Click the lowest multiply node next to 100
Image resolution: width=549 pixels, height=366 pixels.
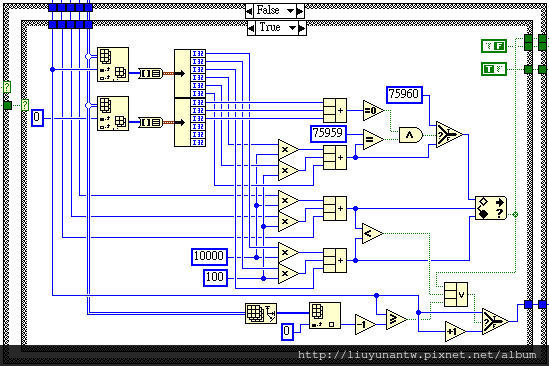click(x=288, y=274)
